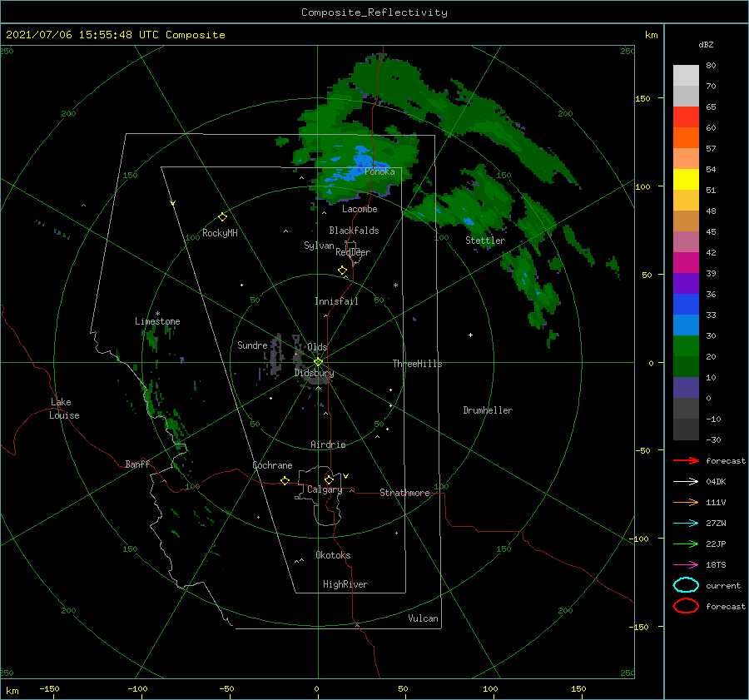Click the Banff label
The height and width of the screenshot is (700, 749).
tap(137, 464)
